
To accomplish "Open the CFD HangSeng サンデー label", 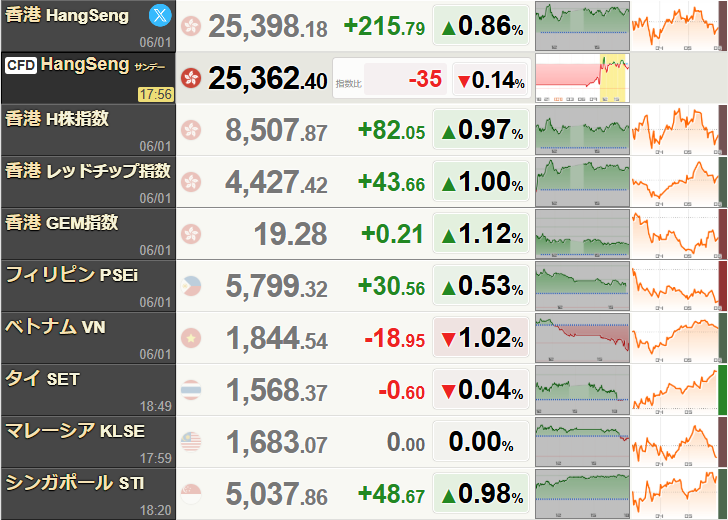I will (85, 65).
